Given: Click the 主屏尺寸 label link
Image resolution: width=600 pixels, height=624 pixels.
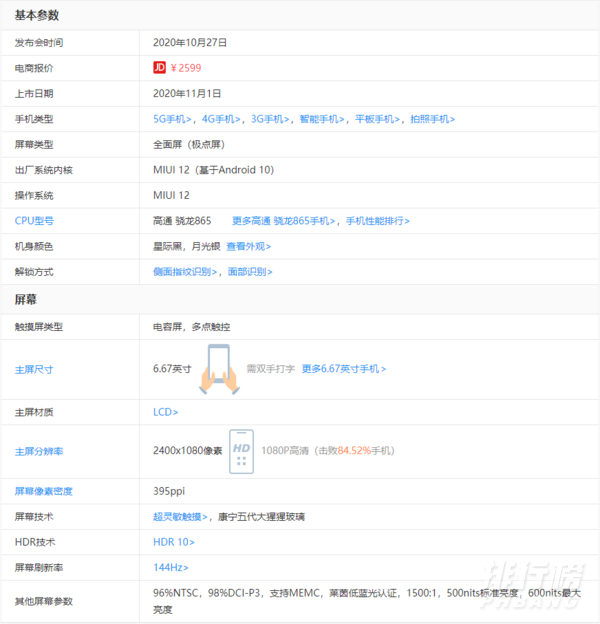Looking at the screenshot, I should (34, 370).
